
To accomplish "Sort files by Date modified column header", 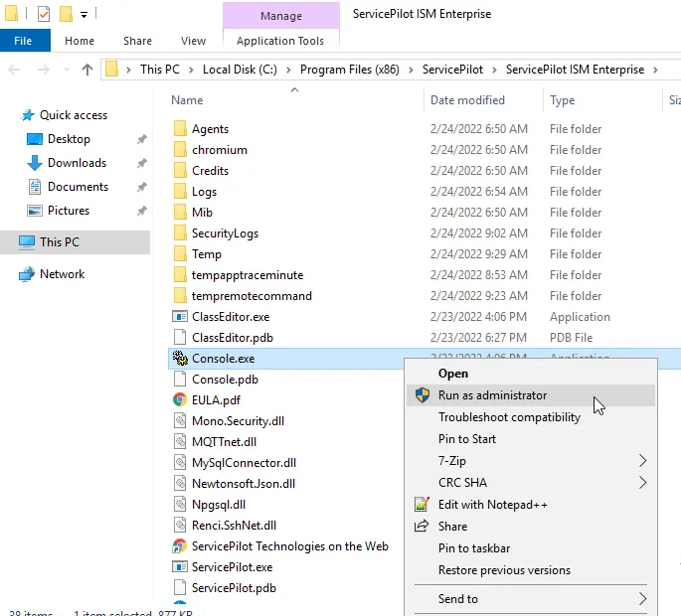I will [467, 100].
